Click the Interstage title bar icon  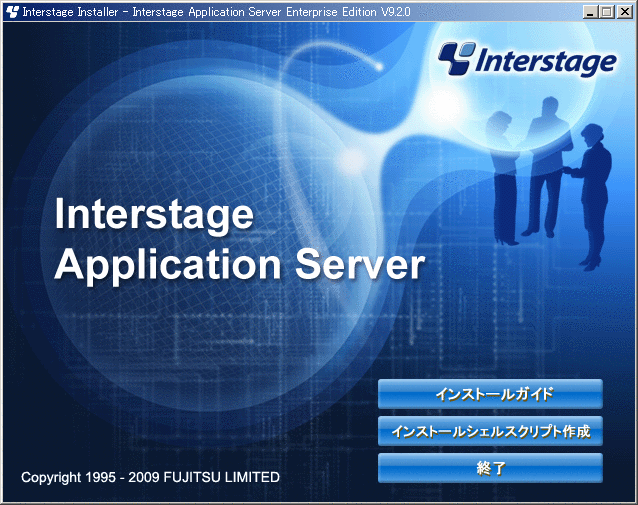click(13, 12)
